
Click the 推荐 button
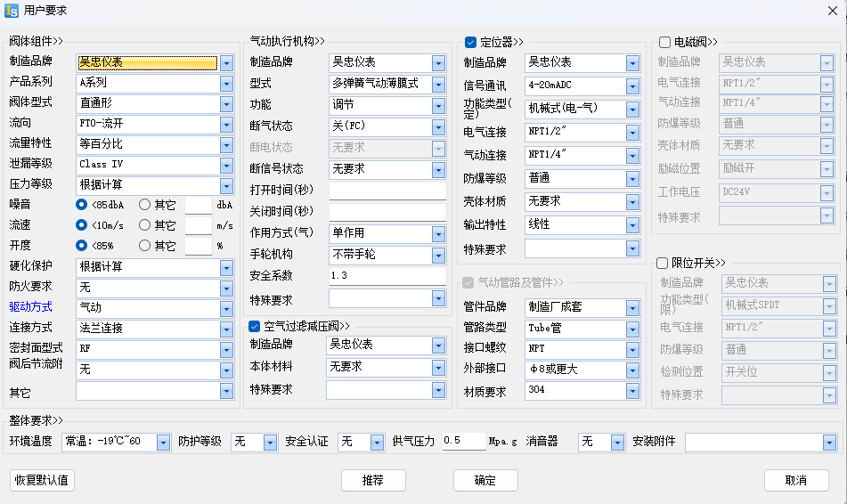(x=372, y=481)
